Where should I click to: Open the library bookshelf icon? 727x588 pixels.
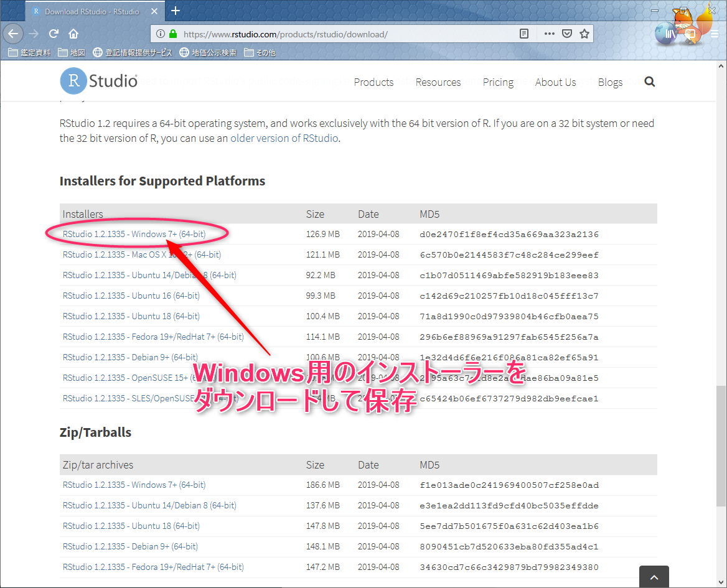click(670, 34)
